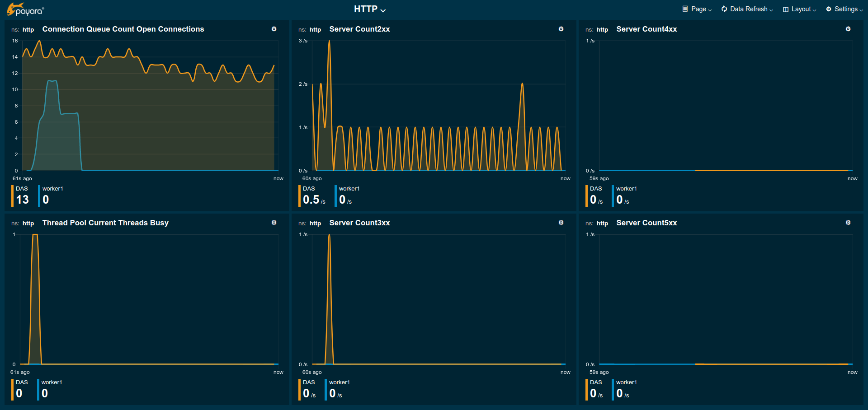Open settings gear of Server Count5xx widget
868x410 pixels.
click(848, 223)
